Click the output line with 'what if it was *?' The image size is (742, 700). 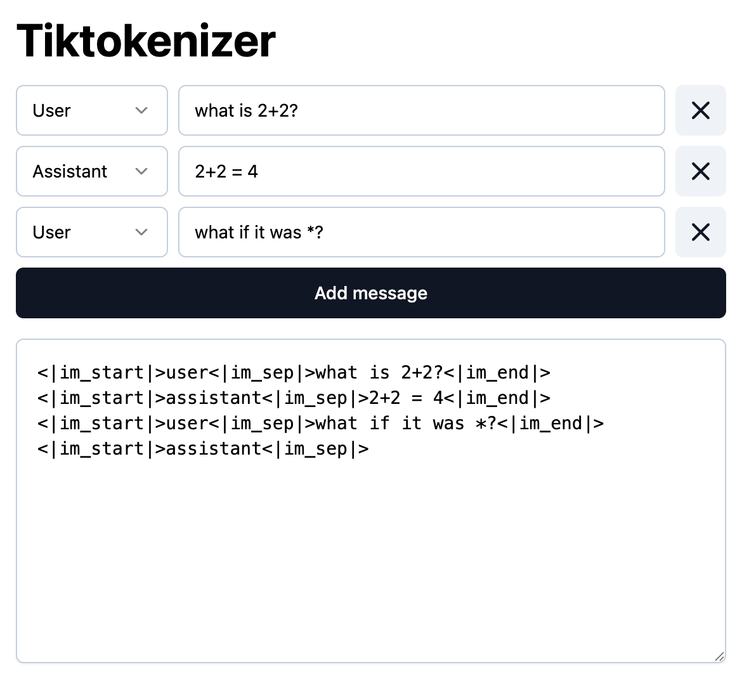pyautogui.click(x=320, y=424)
